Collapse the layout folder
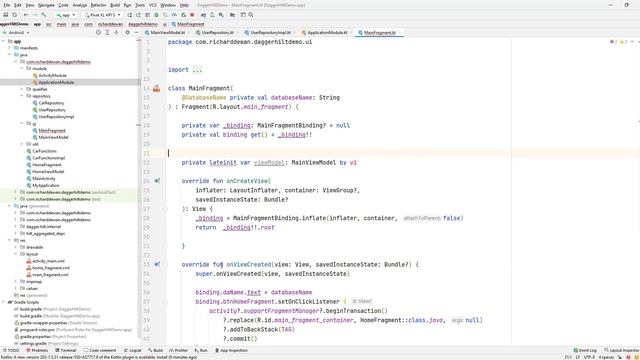This screenshot has width=640, height=360. [x=16, y=254]
